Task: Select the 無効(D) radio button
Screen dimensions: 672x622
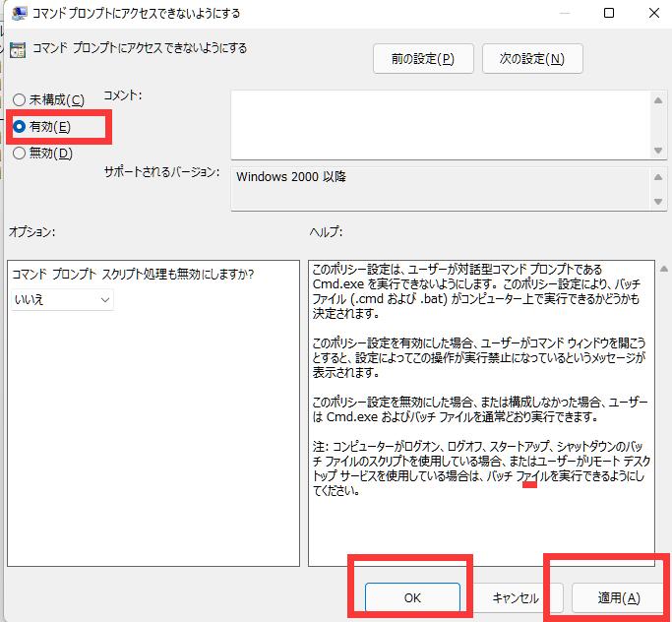Action: point(19,153)
